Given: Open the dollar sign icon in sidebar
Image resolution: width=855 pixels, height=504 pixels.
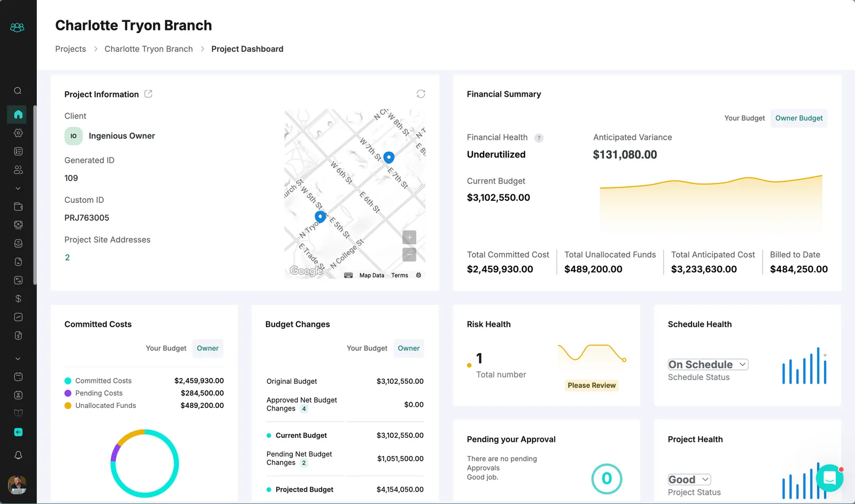Looking at the screenshot, I should tap(18, 298).
